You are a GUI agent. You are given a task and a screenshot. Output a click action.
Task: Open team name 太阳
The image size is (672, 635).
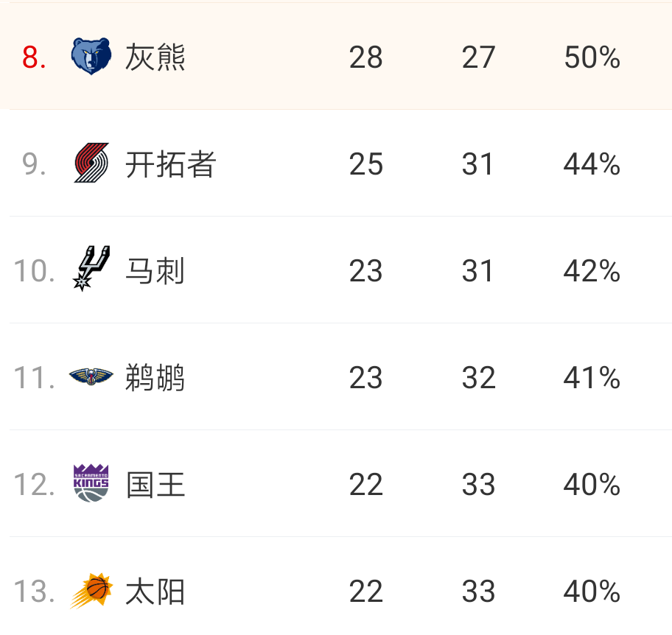click(x=155, y=592)
